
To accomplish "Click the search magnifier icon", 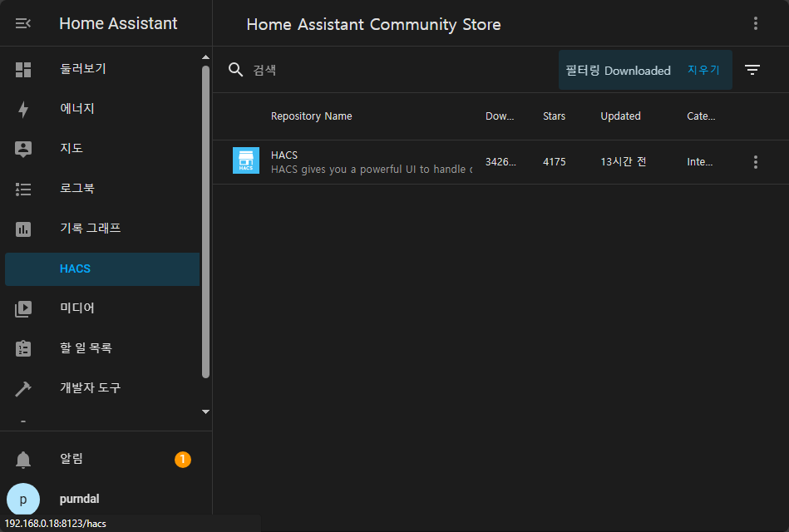I will click(x=235, y=70).
